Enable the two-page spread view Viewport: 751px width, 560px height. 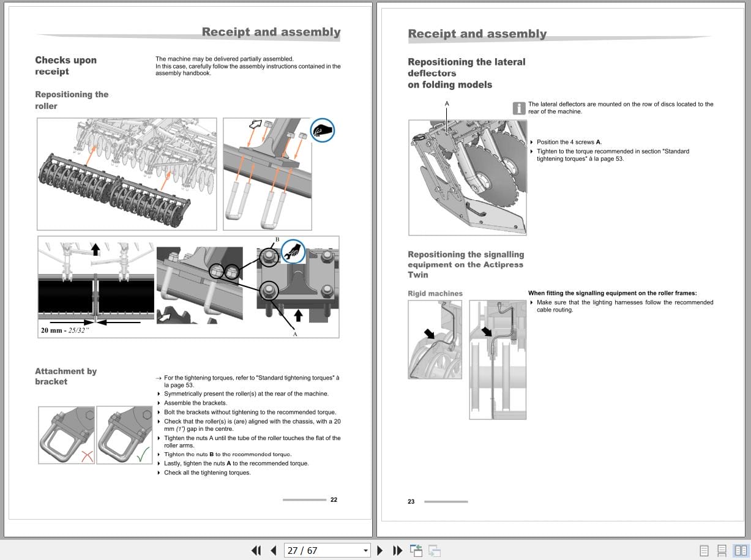coord(740,550)
